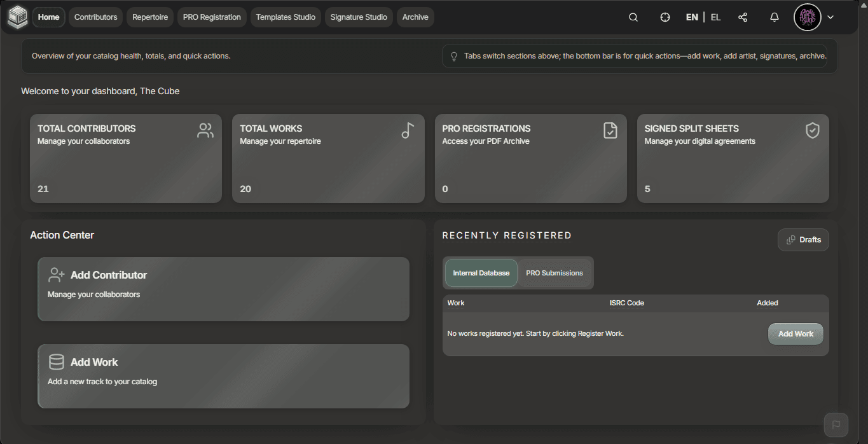The height and width of the screenshot is (444, 868).
Task: Open the Repertoire tab
Action: click(x=150, y=17)
